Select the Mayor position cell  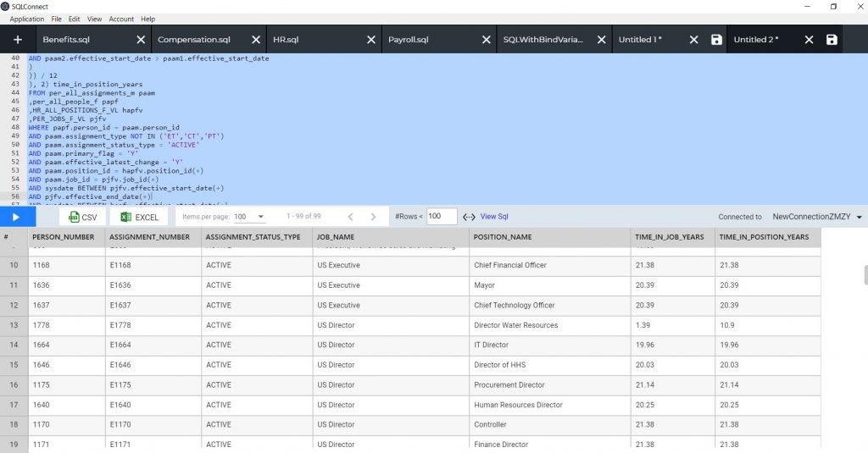[x=549, y=285]
